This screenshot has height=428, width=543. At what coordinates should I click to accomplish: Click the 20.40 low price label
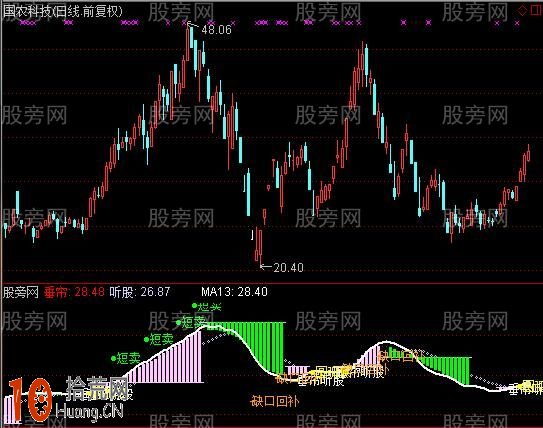click(x=288, y=267)
